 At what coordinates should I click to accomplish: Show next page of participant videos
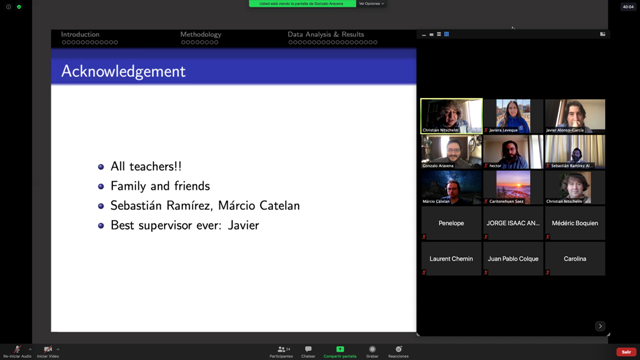pyautogui.click(x=600, y=326)
